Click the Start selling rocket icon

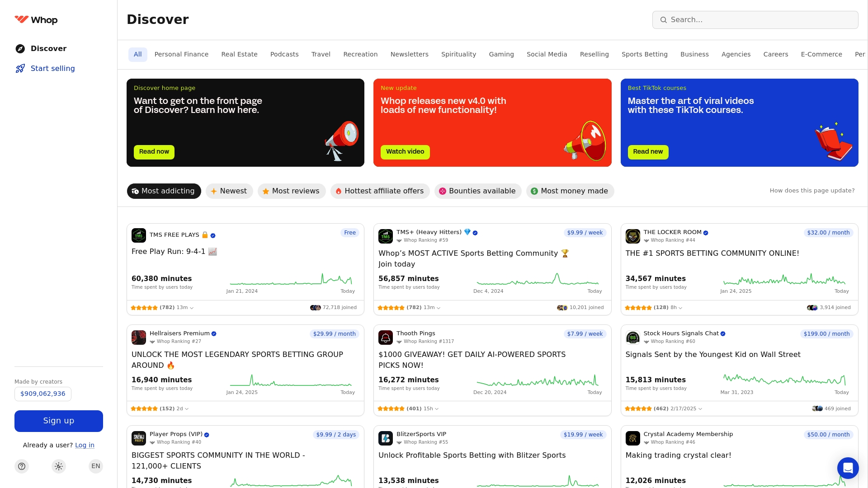click(21, 68)
